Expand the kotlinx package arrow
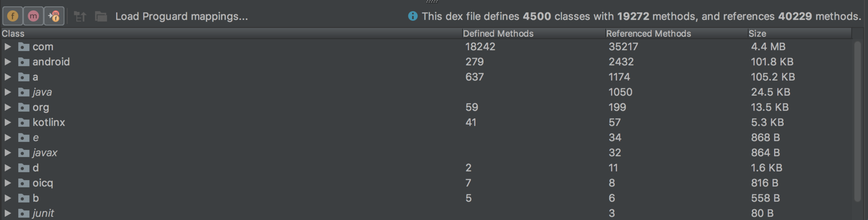Screen dimensions: 868x220 coord(8,122)
